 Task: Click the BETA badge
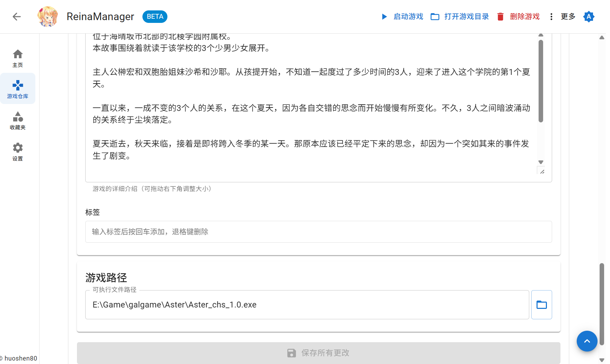point(155,17)
